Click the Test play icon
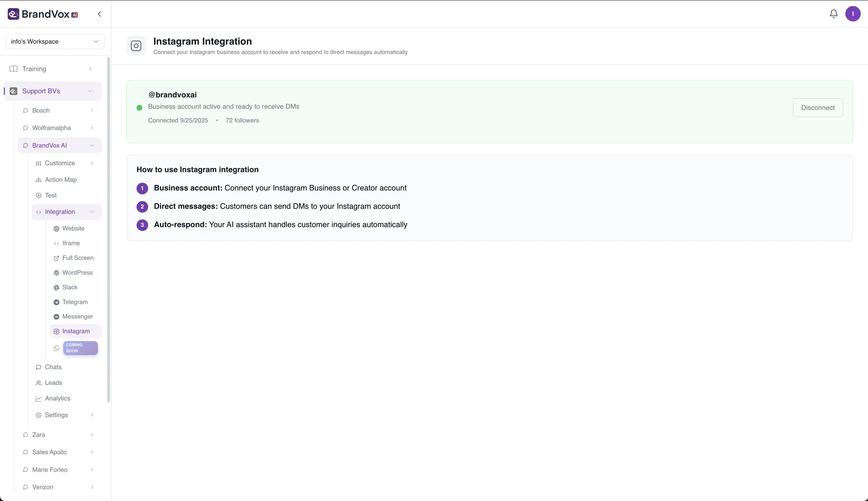This screenshot has width=868, height=501. 39,196
